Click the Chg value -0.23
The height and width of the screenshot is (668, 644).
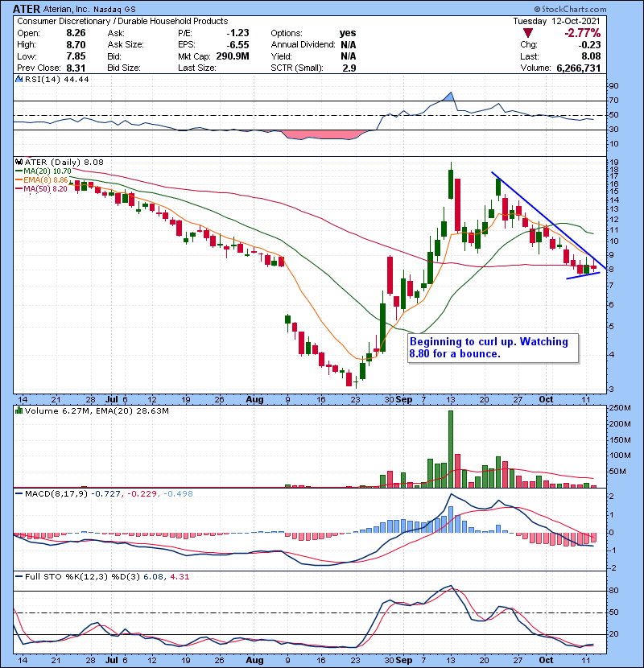click(x=589, y=45)
